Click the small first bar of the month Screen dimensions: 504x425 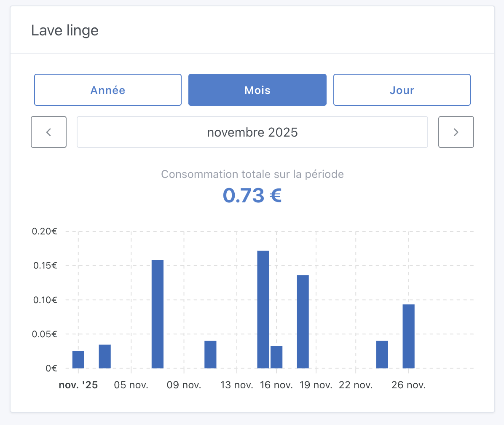tap(78, 358)
